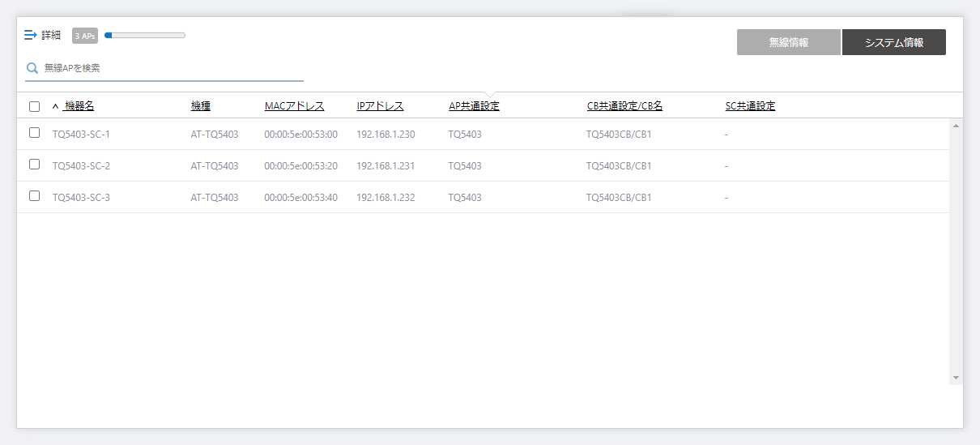Switch to the 無線情報 tab
This screenshot has width=980, height=445.
789,42
